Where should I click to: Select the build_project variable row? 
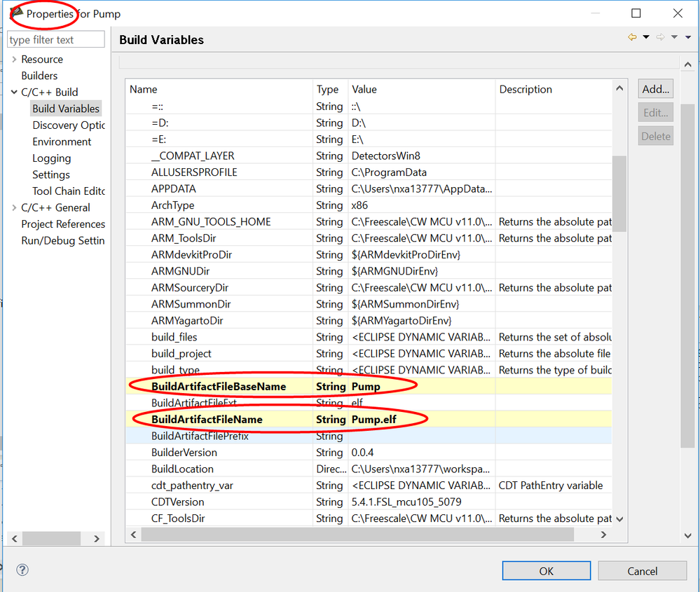pyautogui.click(x=369, y=354)
